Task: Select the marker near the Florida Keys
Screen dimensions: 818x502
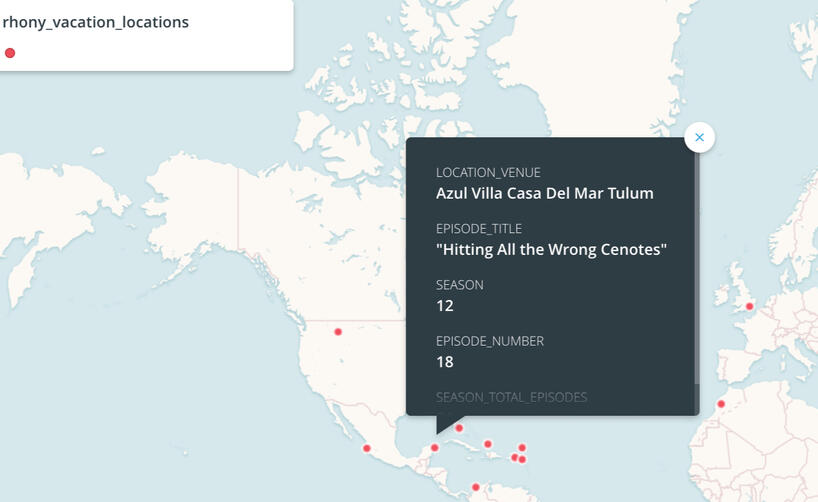Action: (459, 428)
